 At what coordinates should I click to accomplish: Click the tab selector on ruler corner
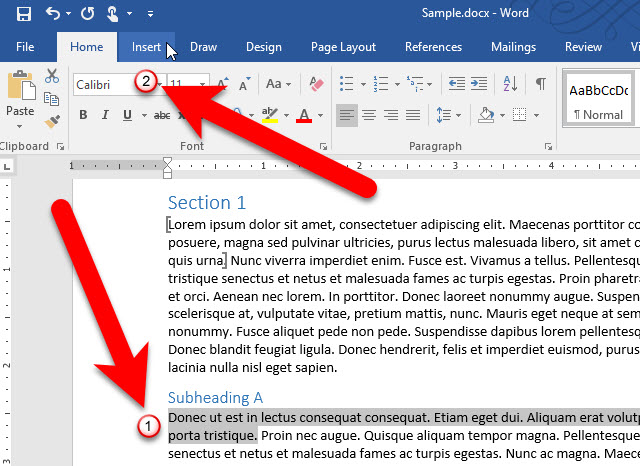[7, 166]
